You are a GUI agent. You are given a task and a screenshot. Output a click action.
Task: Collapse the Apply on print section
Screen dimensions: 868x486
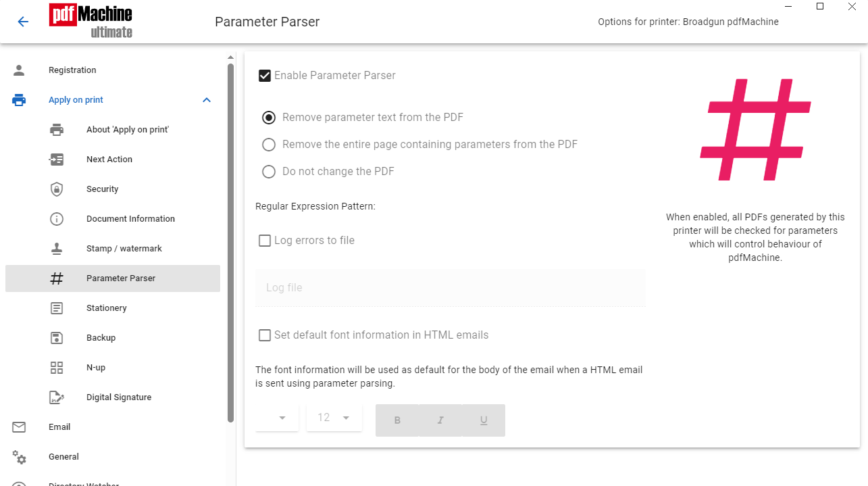207,100
